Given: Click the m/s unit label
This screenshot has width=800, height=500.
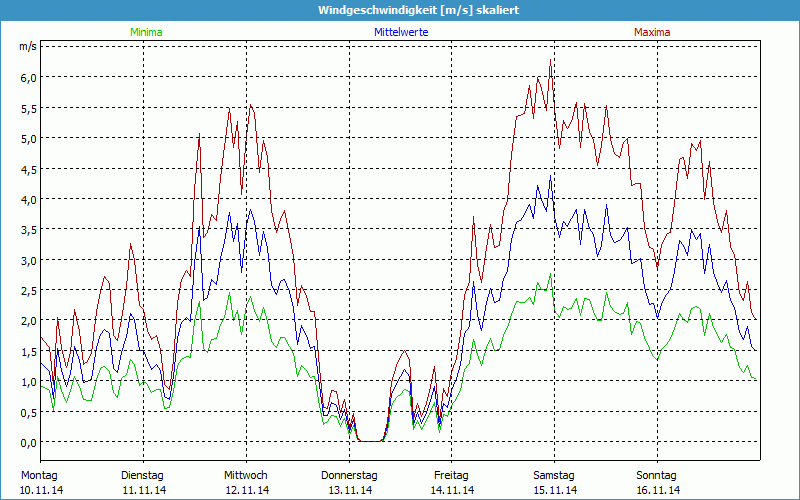Looking at the screenshot, I should coord(27,46).
